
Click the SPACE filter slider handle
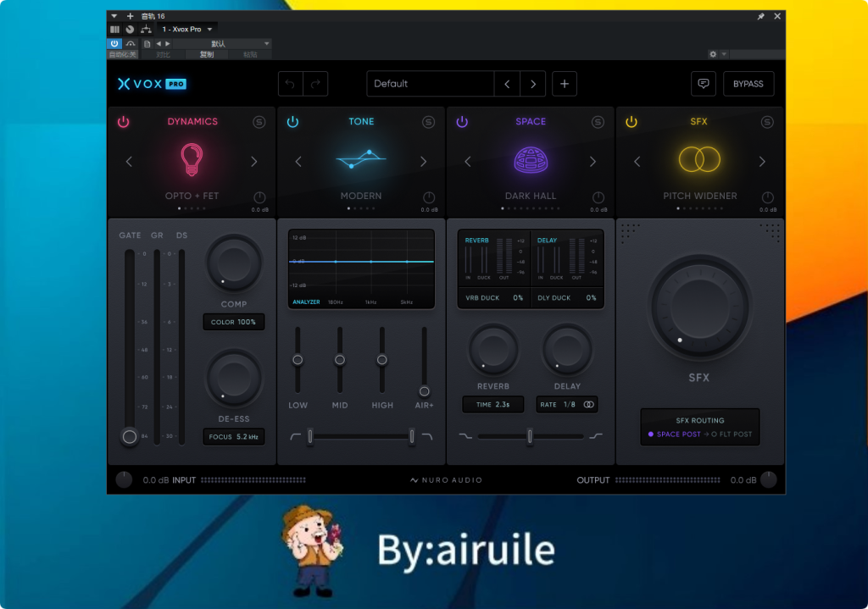tap(530, 436)
